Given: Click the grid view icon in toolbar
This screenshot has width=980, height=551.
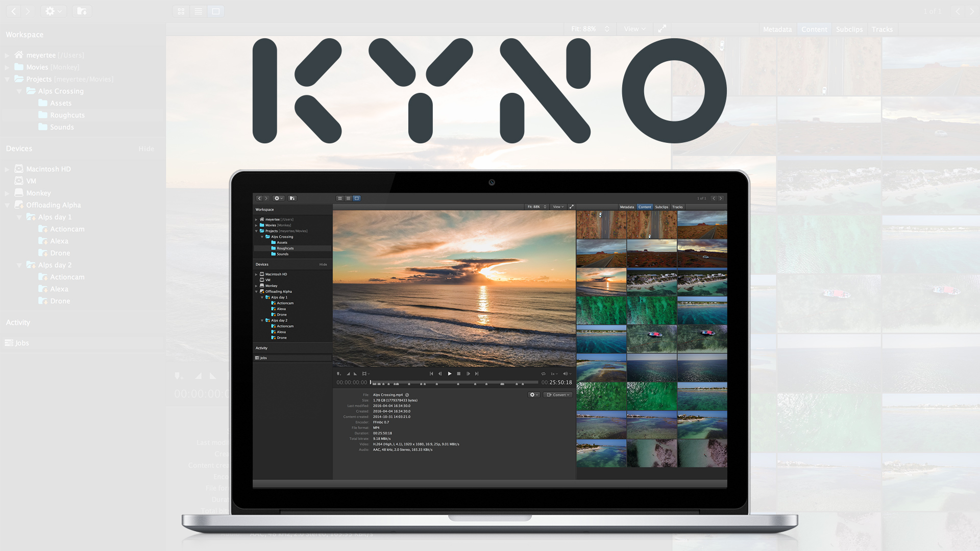Looking at the screenshot, I should click(181, 11).
